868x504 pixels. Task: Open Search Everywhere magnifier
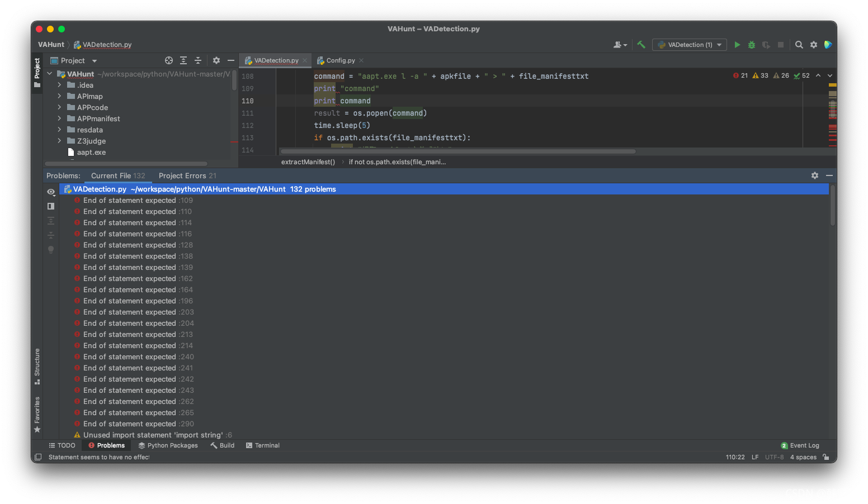(x=799, y=44)
